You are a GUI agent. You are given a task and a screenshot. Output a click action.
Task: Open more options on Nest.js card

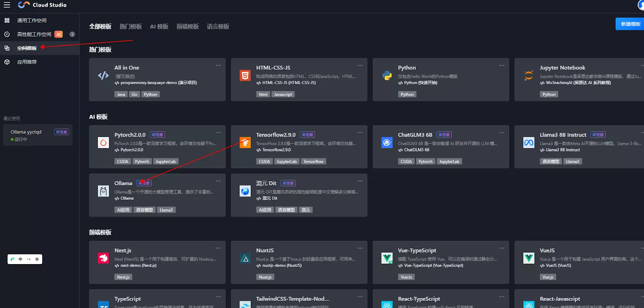pyautogui.click(x=218, y=248)
